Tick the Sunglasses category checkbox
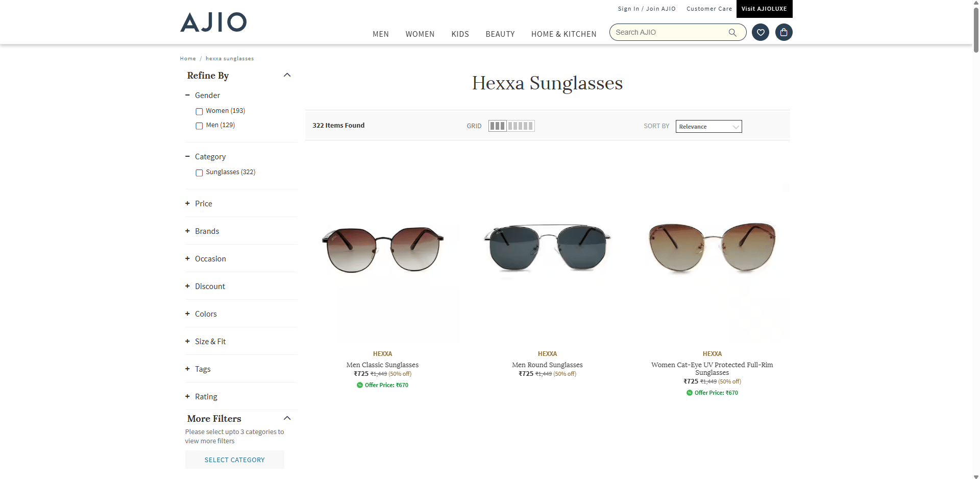The height and width of the screenshot is (479, 980). click(x=199, y=173)
